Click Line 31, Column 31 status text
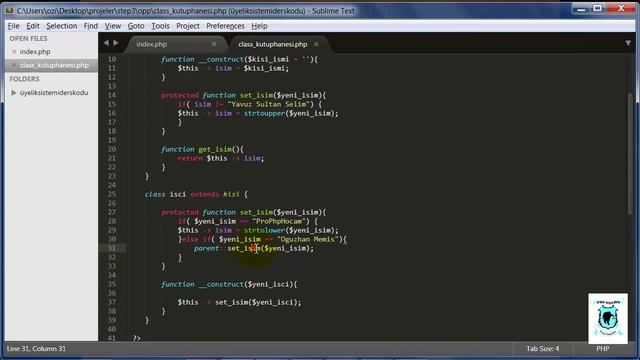Viewport: 640px width, 360px height. (x=36, y=349)
